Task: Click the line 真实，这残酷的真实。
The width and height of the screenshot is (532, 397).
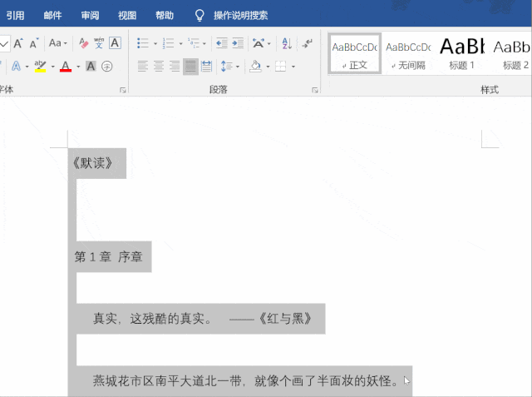Action: pyautogui.click(x=153, y=319)
